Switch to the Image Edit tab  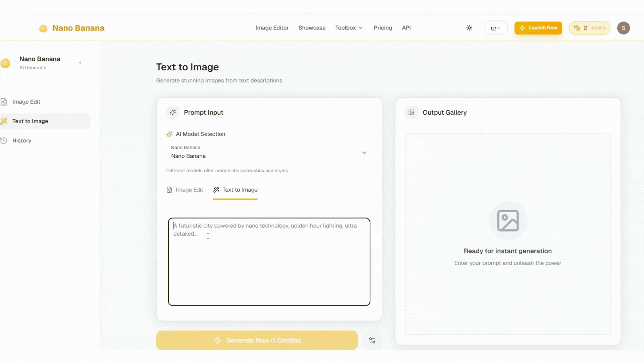[185, 190]
